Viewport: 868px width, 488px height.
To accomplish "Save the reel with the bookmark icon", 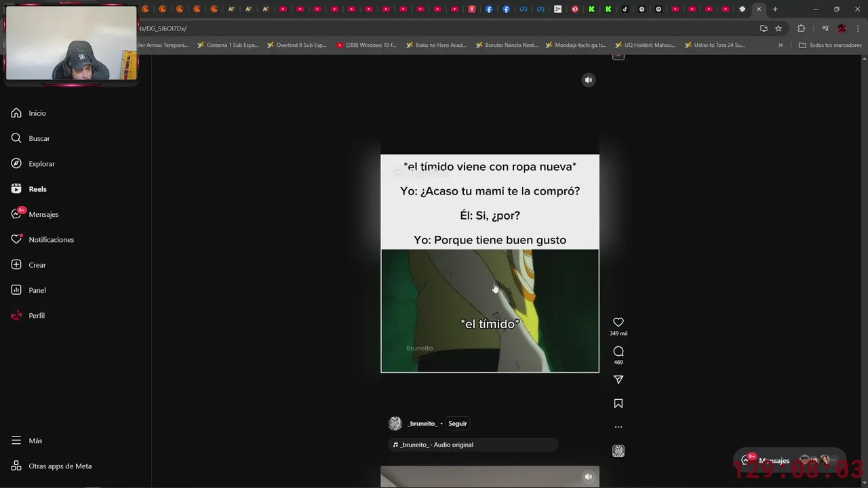I will point(618,403).
